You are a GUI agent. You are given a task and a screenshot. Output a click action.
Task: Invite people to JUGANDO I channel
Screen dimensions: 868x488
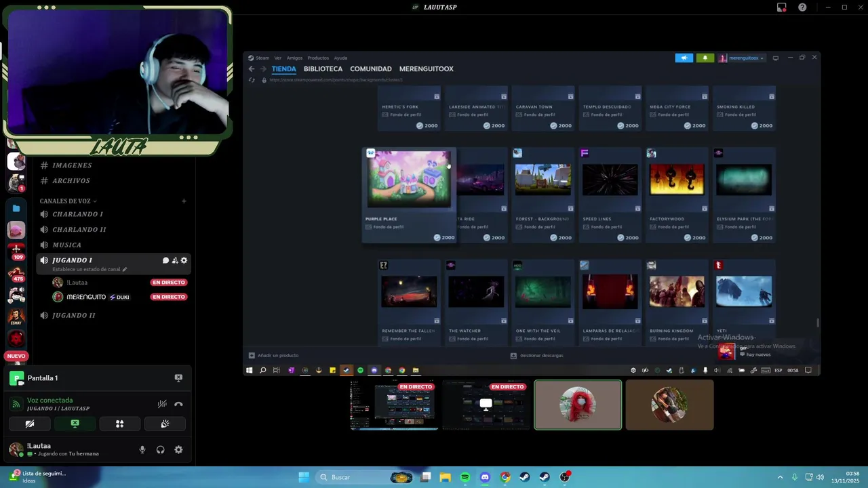point(175,260)
